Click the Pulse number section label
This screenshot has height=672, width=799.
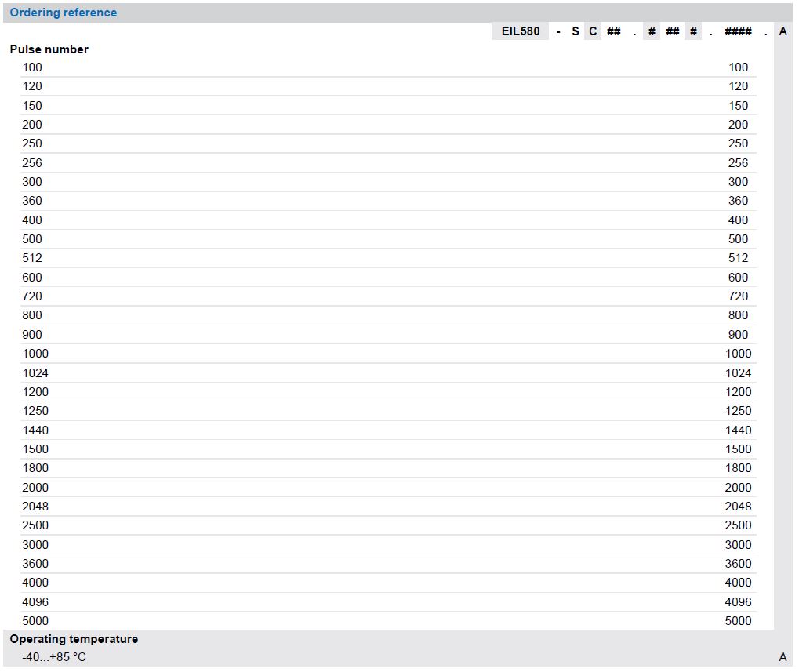(x=49, y=49)
